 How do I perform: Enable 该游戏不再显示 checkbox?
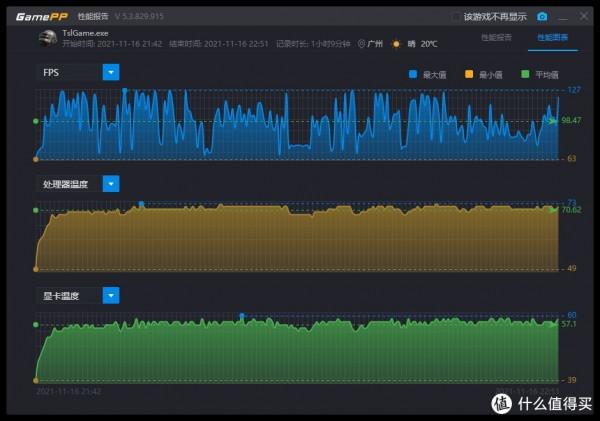point(456,17)
